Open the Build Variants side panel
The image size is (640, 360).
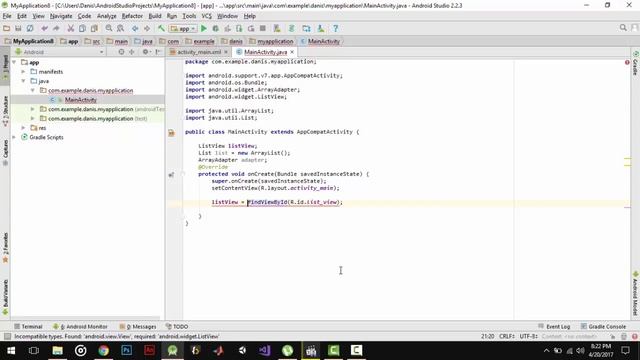click(x=5, y=297)
